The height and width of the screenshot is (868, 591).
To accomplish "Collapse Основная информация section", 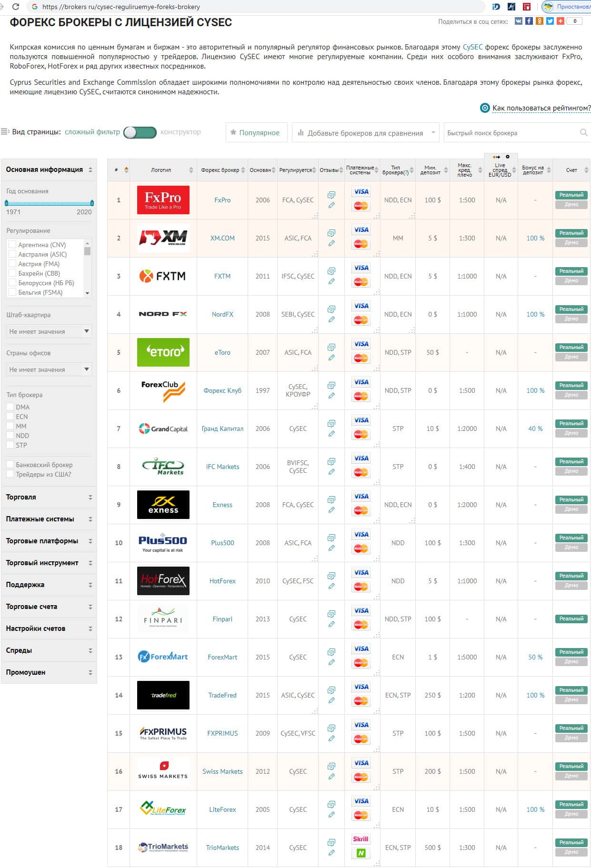I will point(49,170).
